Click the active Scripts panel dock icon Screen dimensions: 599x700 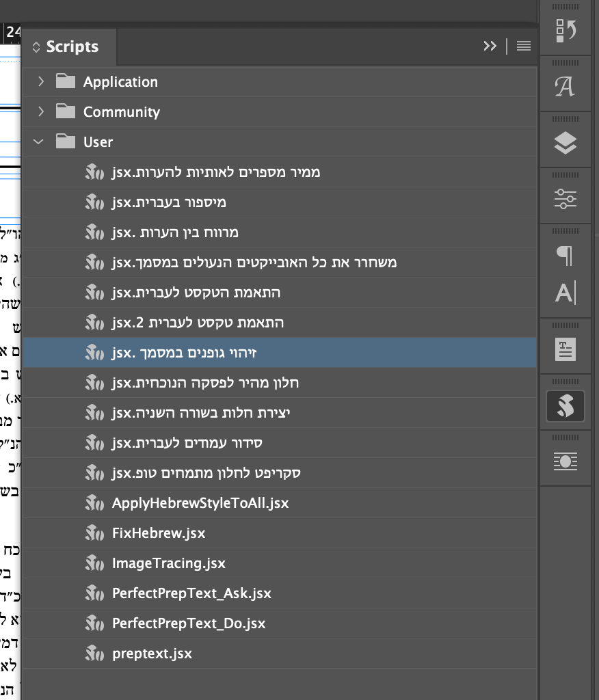(565, 406)
